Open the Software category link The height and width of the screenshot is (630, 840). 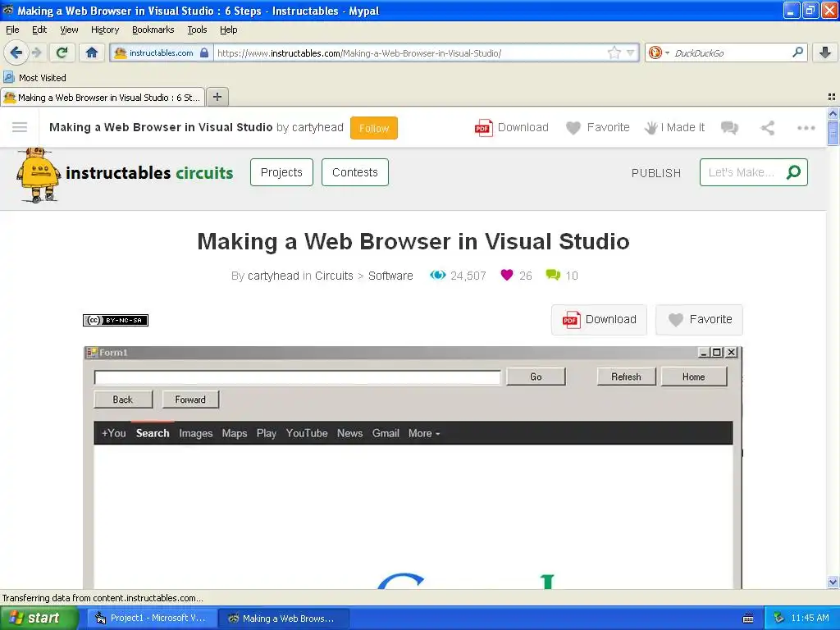pyautogui.click(x=390, y=276)
